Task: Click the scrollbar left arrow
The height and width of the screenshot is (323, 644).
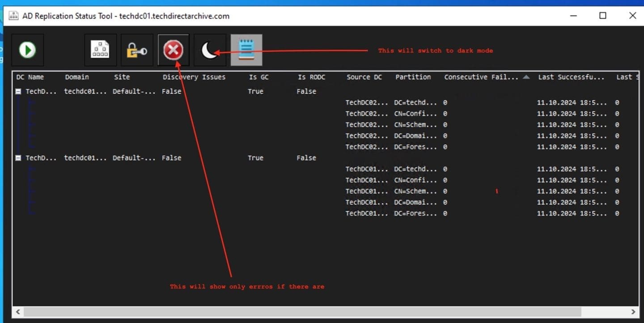Action: click(x=18, y=312)
